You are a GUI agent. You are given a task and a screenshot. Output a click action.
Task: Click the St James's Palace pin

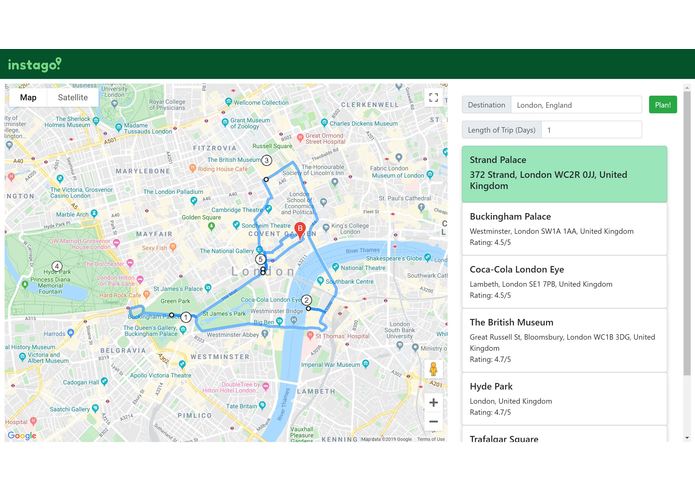pyautogui.click(x=208, y=288)
